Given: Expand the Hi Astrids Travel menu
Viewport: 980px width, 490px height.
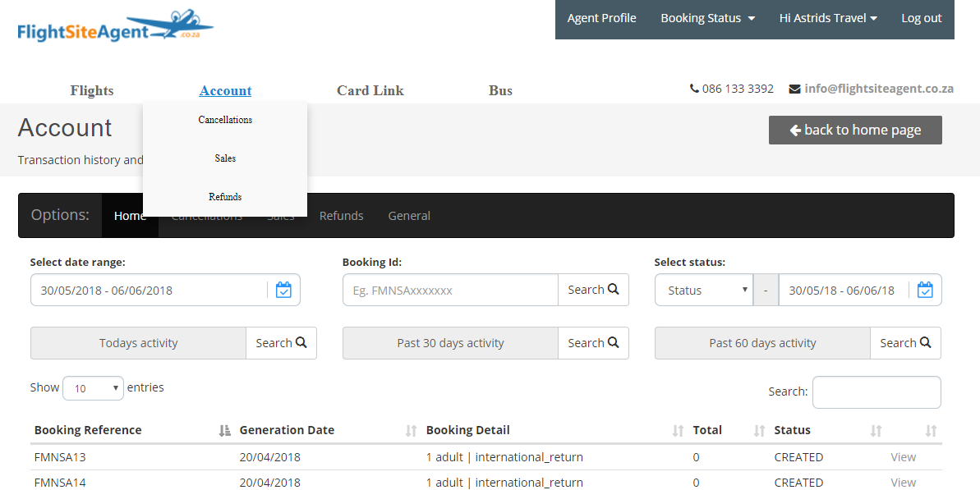Looking at the screenshot, I should [828, 19].
